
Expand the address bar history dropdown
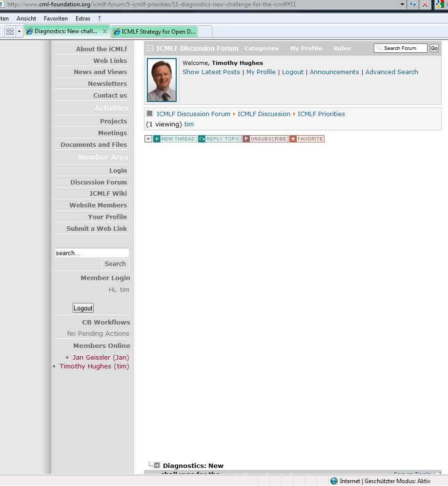(402, 4)
